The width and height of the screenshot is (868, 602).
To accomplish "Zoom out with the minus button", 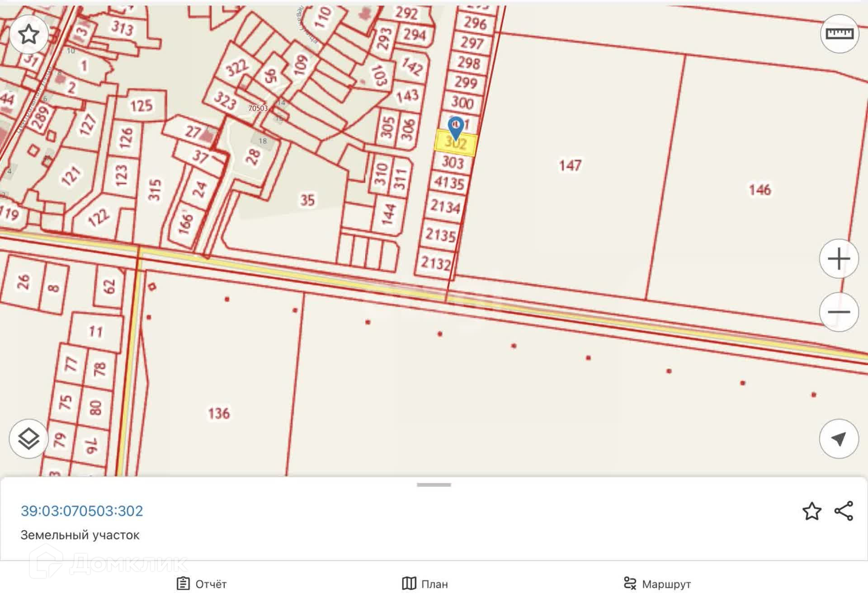I will (x=839, y=312).
